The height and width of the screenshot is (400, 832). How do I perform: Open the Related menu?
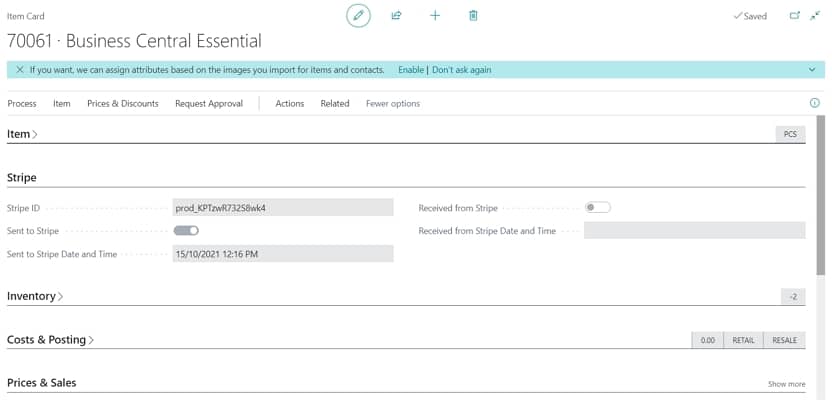point(335,103)
